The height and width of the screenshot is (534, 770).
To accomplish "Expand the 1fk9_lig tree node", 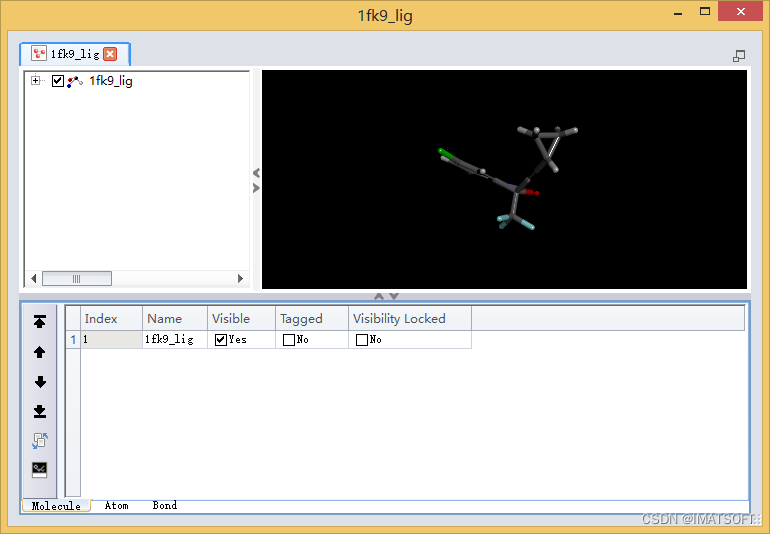I will 35,80.
